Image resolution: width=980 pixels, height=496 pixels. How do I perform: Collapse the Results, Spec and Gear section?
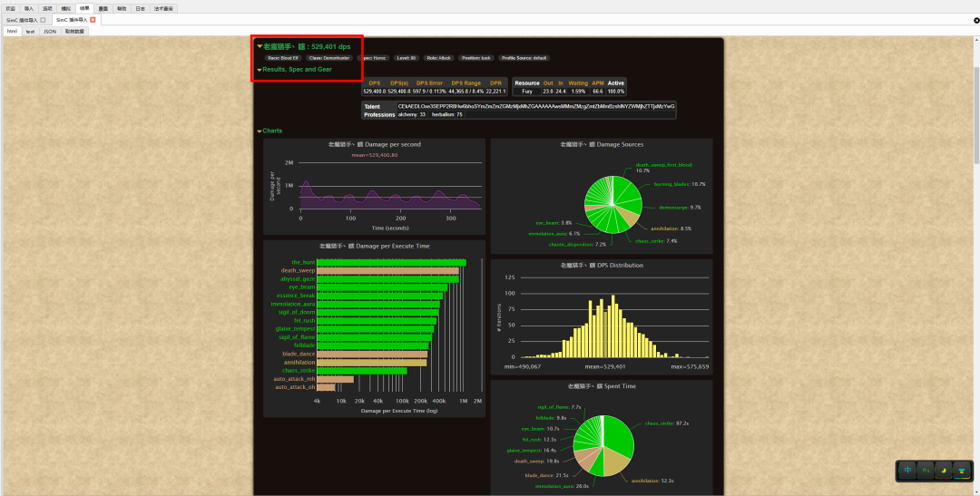[x=260, y=69]
